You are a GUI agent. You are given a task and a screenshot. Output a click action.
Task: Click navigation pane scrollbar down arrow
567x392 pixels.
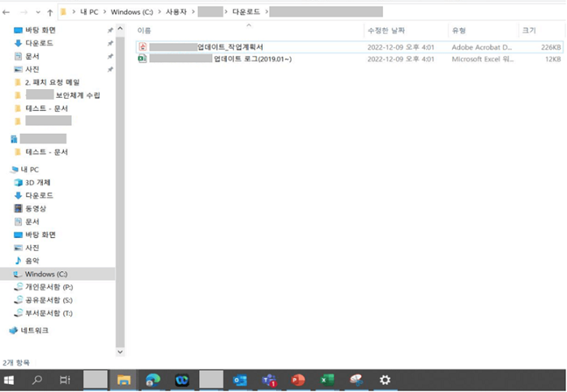(120, 352)
